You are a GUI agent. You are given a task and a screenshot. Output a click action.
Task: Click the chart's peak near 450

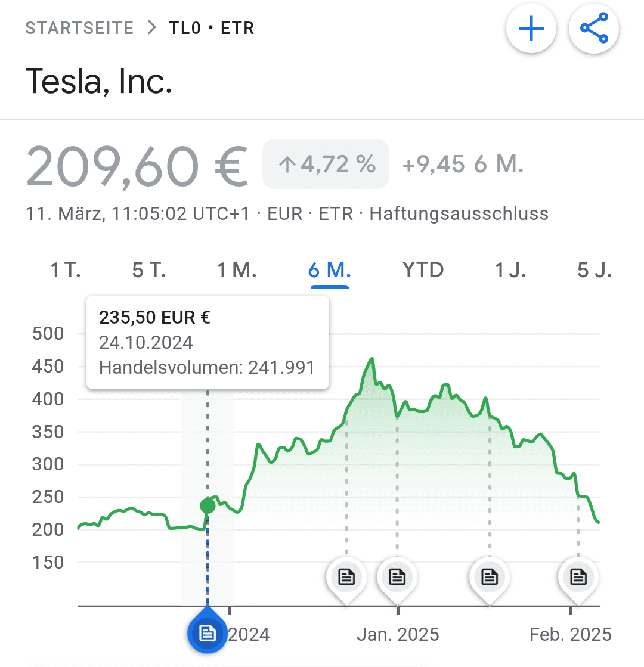point(372,359)
